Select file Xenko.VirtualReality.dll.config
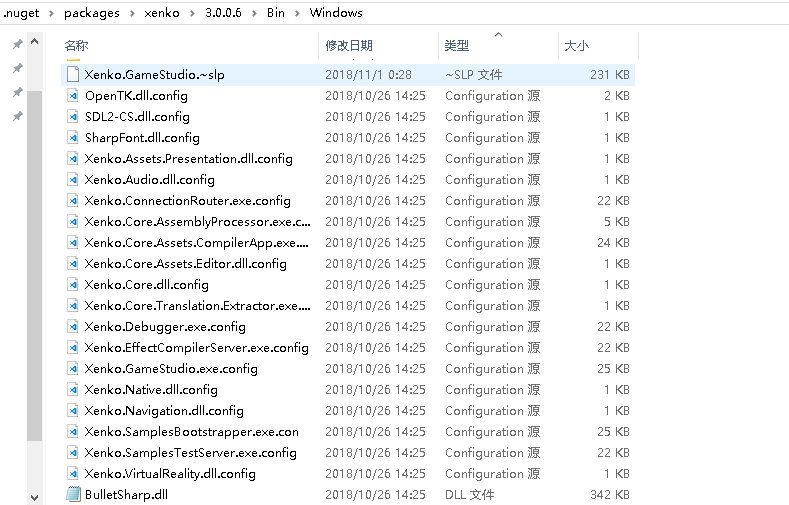789x505 pixels. click(x=170, y=474)
